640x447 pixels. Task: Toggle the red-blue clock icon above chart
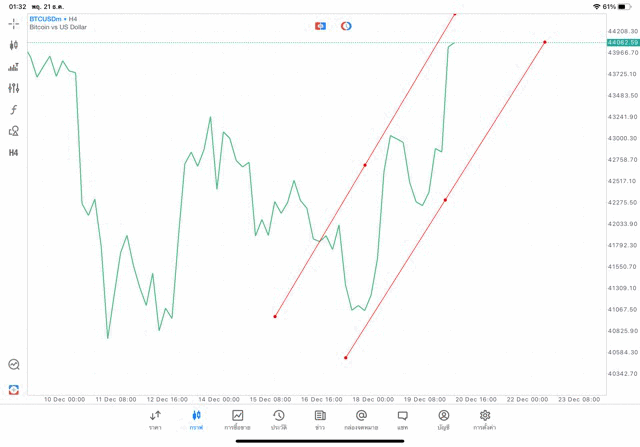[x=346, y=26]
